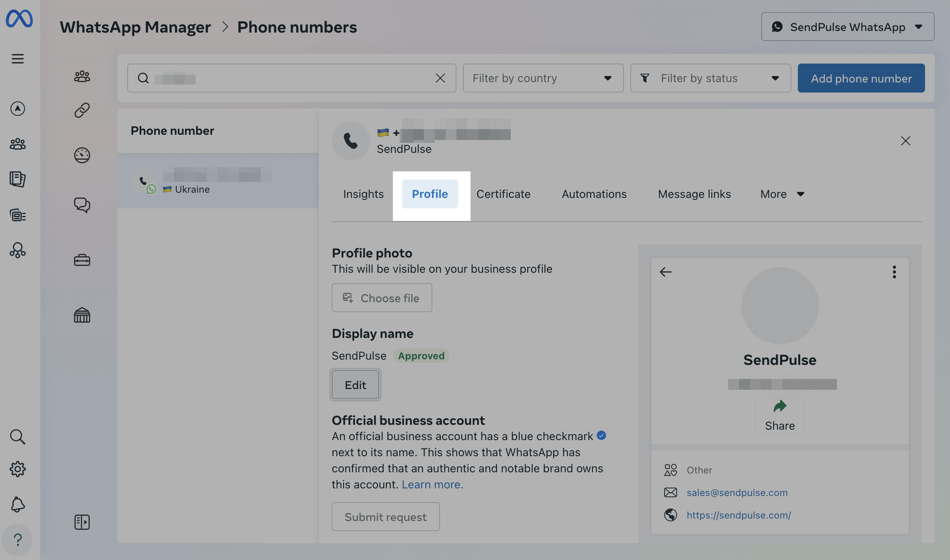Click the sales@sendpulse.com email link
The width and height of the screenshot is (950, 560).
pyautogui.click(x=737, y=492)
